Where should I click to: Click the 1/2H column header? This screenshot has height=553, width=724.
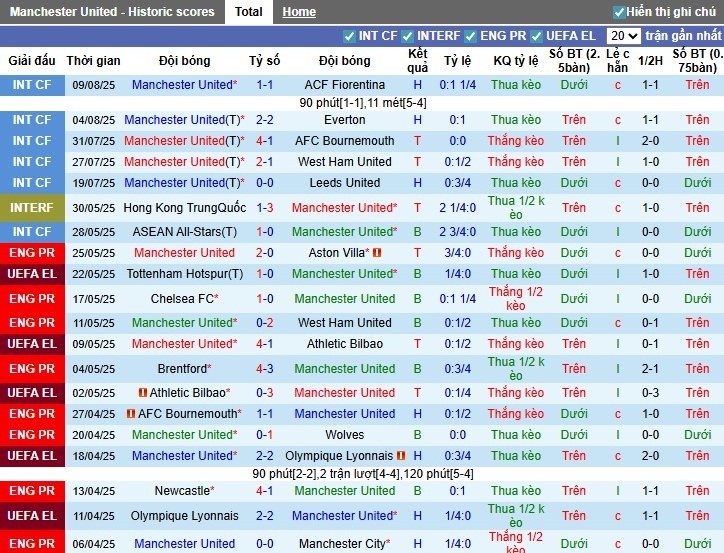coord(650,60)
